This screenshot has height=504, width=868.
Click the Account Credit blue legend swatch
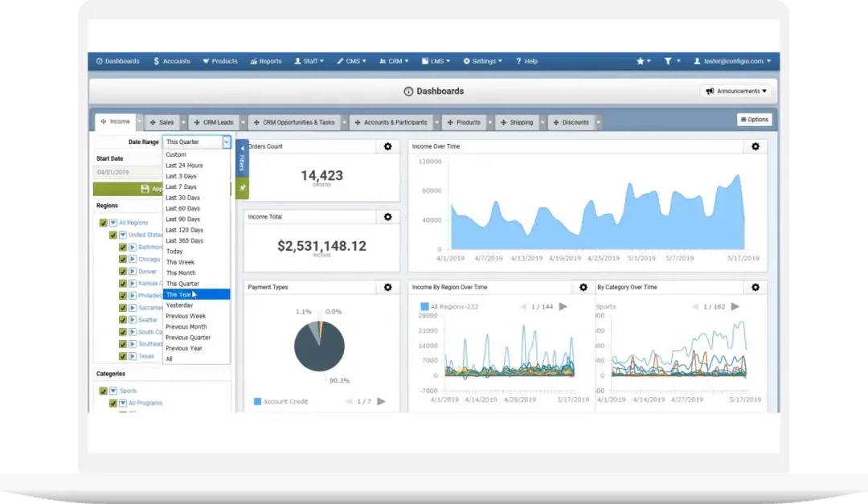click(257, 402)
